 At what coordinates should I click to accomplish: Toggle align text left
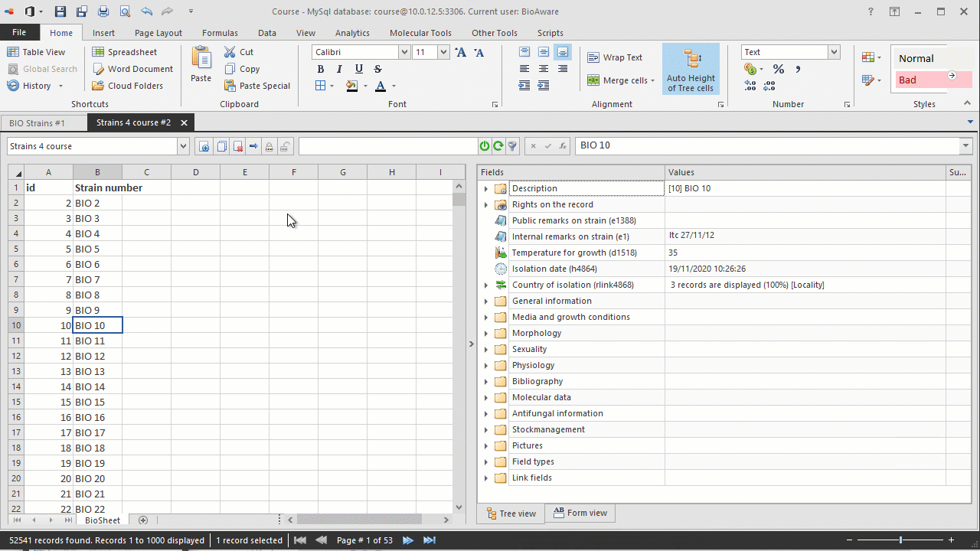(524, 69)
